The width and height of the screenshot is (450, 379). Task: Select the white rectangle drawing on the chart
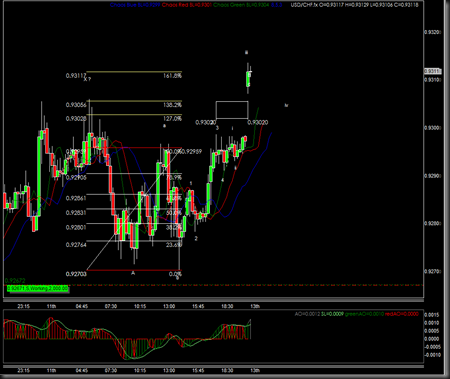point(232,110)
